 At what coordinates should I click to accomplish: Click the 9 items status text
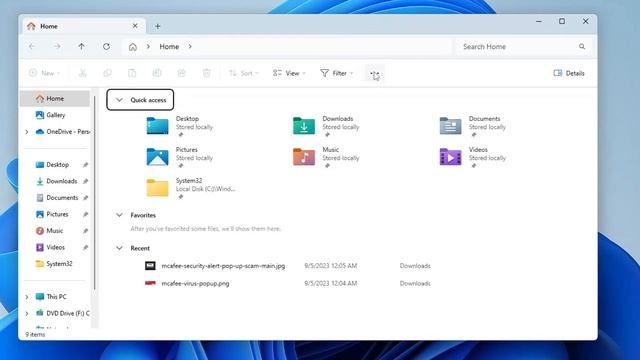[x=35, y=334]
